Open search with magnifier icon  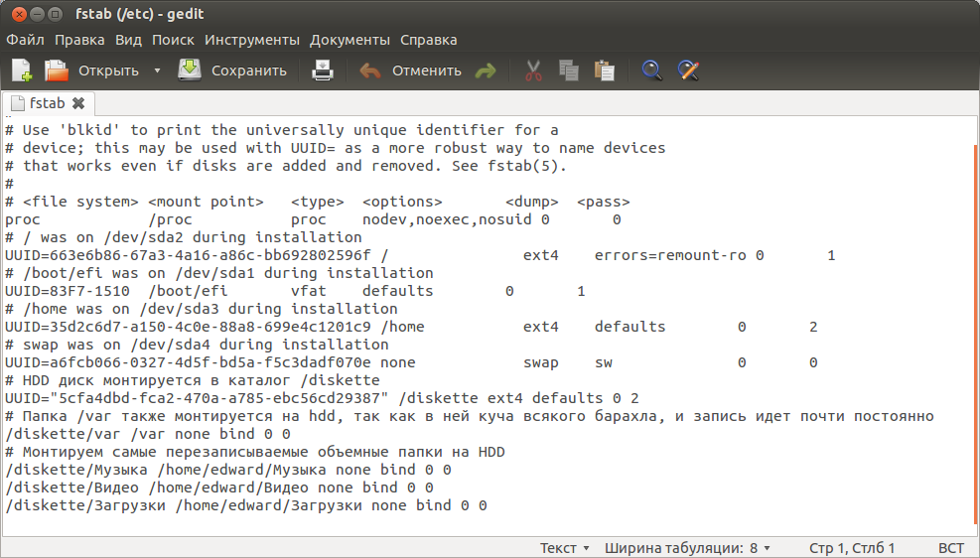(652, 70)
